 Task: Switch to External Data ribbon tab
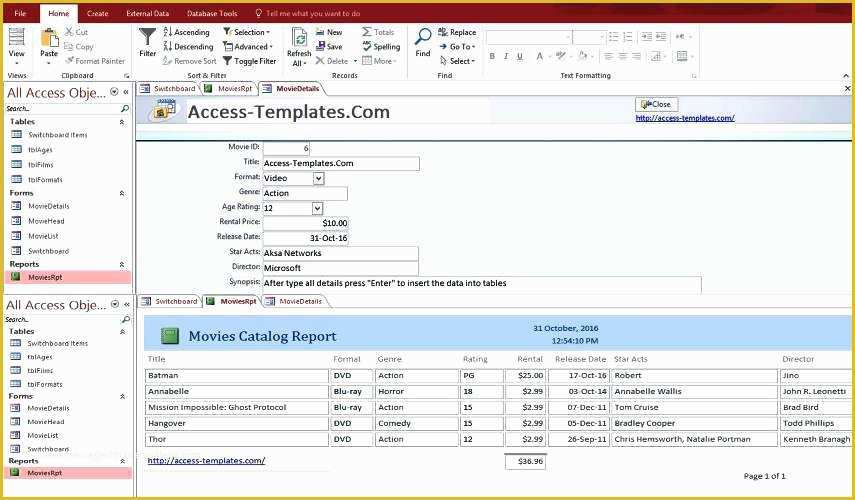(147, 13)
